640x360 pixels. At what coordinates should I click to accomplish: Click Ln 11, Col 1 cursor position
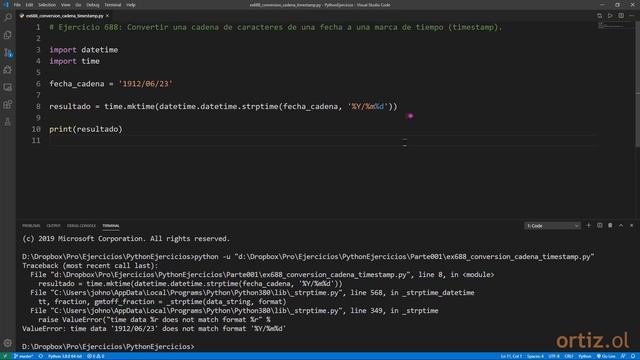coord(511,356)
